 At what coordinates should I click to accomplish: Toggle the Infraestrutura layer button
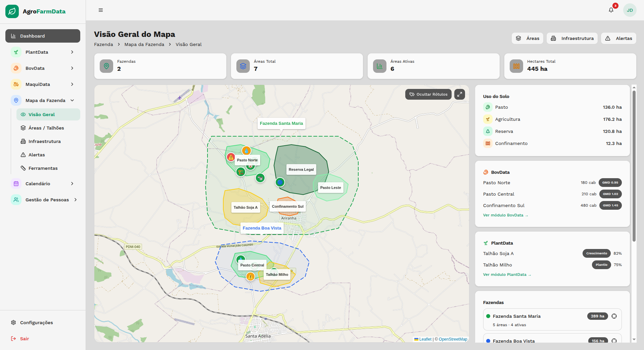click(x=572, y=38)
